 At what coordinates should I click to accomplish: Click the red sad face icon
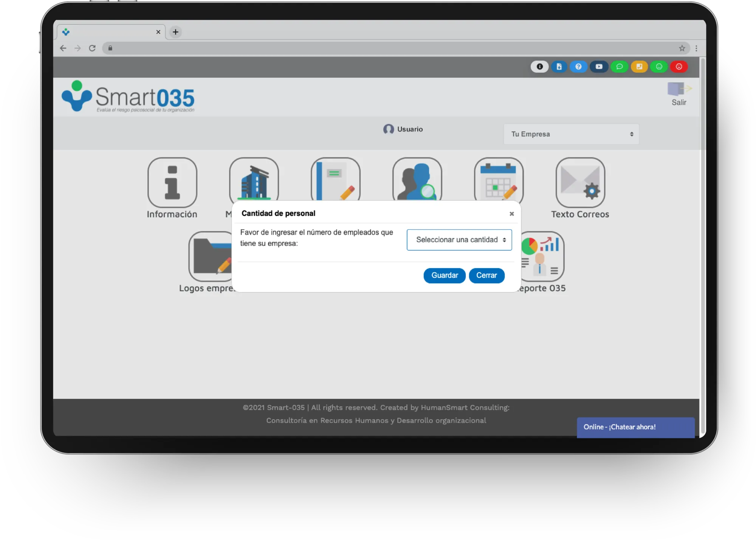pyautogui.click(x=679, y=67)
